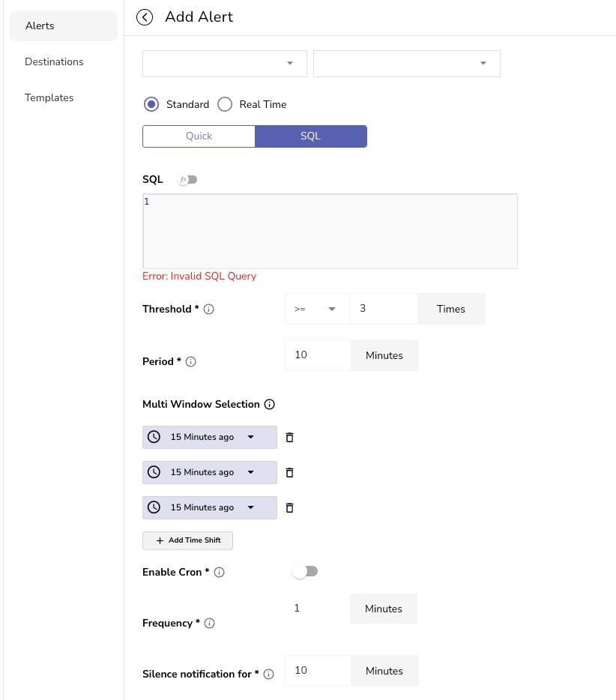
Task: Click the Threshold info icon
Action: 209,309
